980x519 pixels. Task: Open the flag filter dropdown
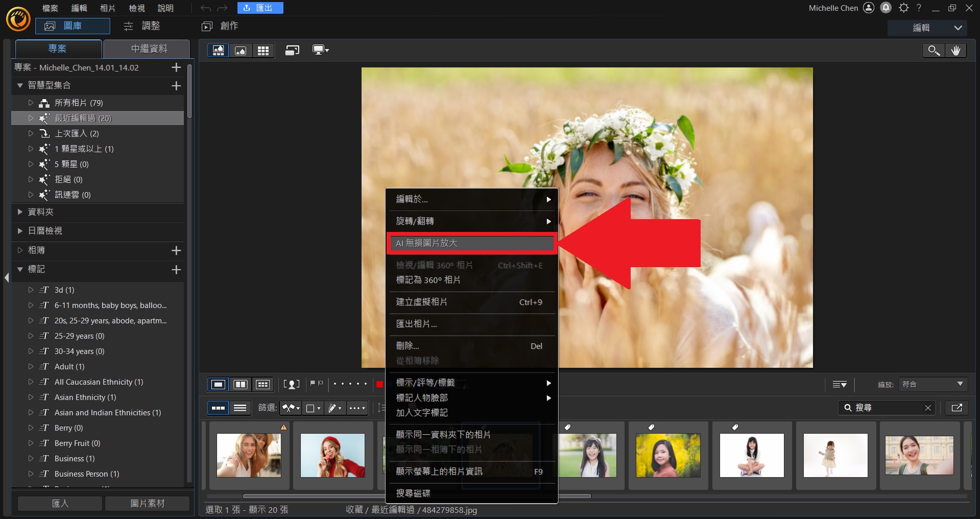tap(291, 408)
